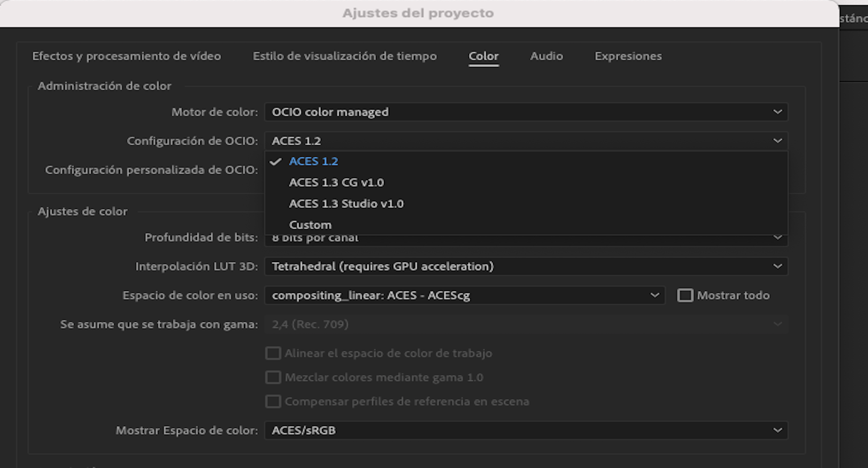Switch to the Audio tab
The height and width of the screenshot is (468, 868).
pos(546,56)
